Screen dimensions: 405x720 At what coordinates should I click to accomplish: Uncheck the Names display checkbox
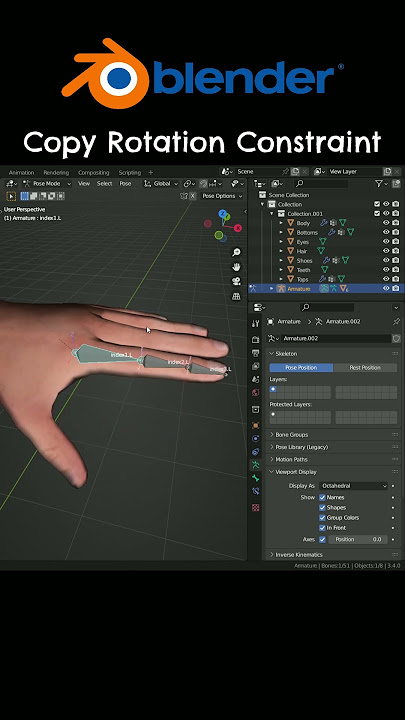point(322,497)
